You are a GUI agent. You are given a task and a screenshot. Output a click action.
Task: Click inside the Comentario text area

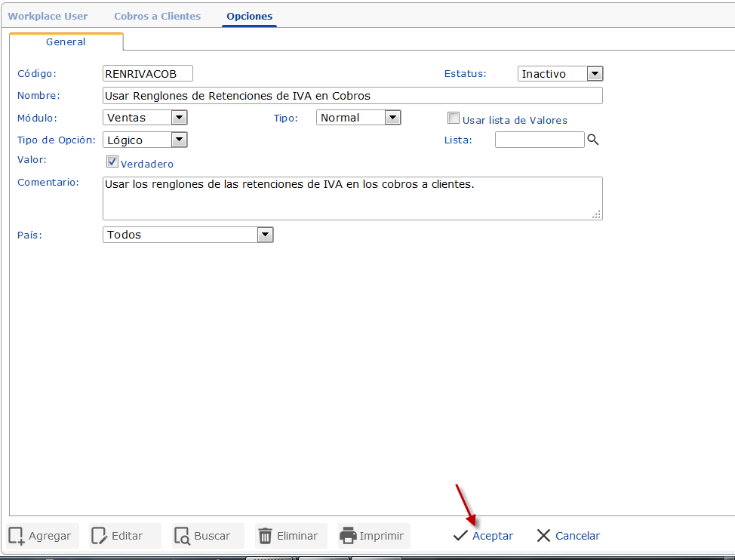(x=352, y=198)
